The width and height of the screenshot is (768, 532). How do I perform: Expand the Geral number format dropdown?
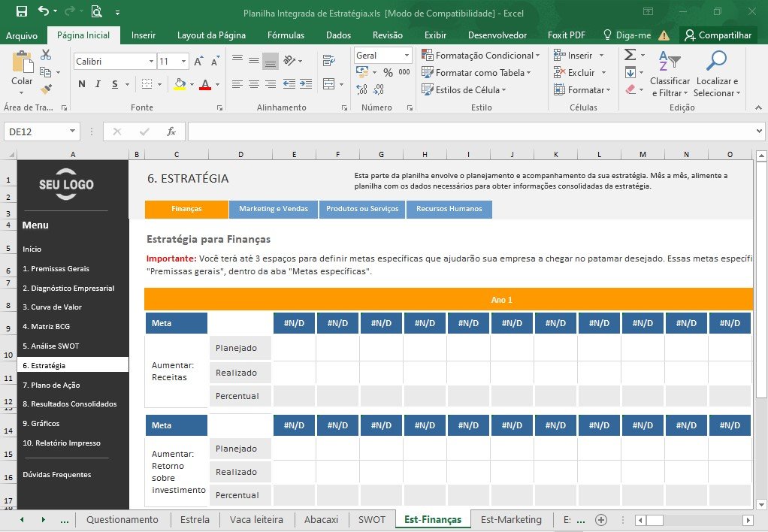click(x=407, y=56)
